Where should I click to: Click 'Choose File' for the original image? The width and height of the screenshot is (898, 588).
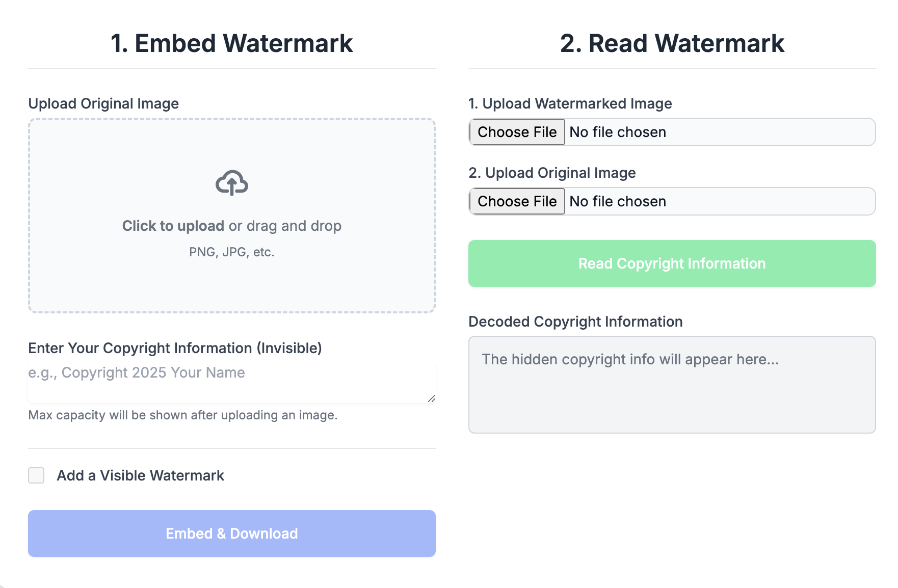(x=516, y=201)
